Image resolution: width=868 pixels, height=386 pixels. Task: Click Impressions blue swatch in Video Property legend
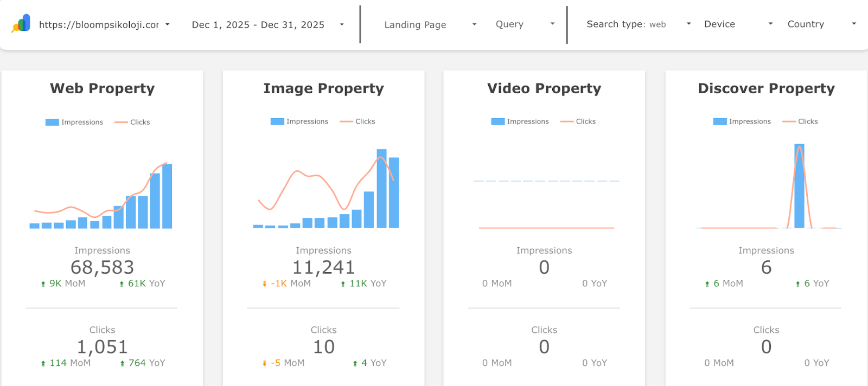(x=497, y=121)
